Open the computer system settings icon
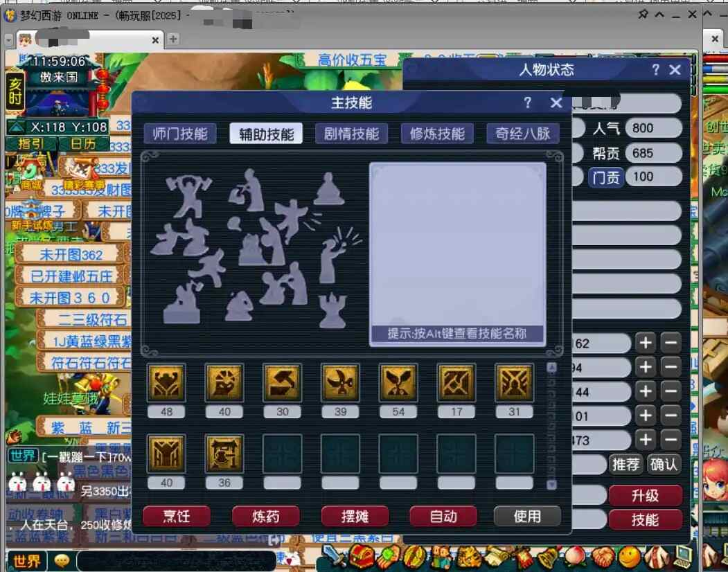 [684, 557]
